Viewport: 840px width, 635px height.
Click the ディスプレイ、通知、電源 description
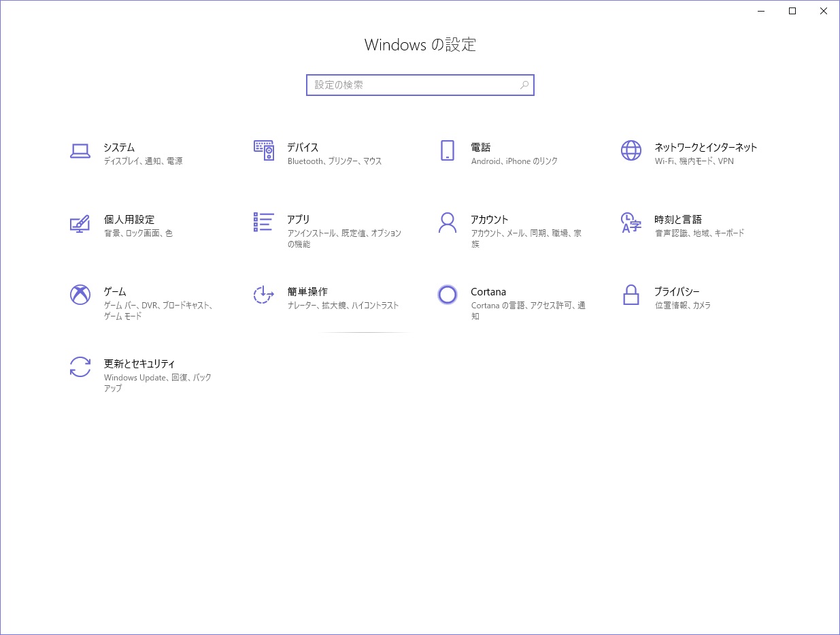coord(144,161)
